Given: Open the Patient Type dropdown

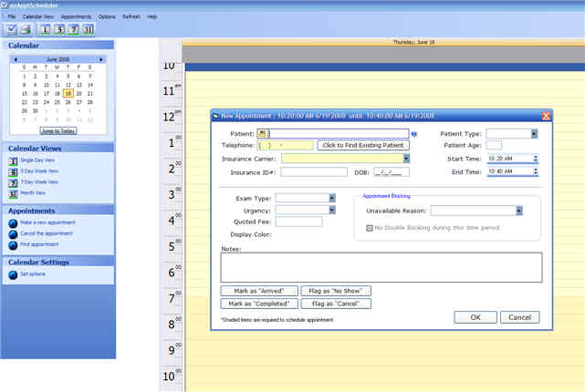Looking at the screenshot, I should pyautogui.click(x=534, y=134).
